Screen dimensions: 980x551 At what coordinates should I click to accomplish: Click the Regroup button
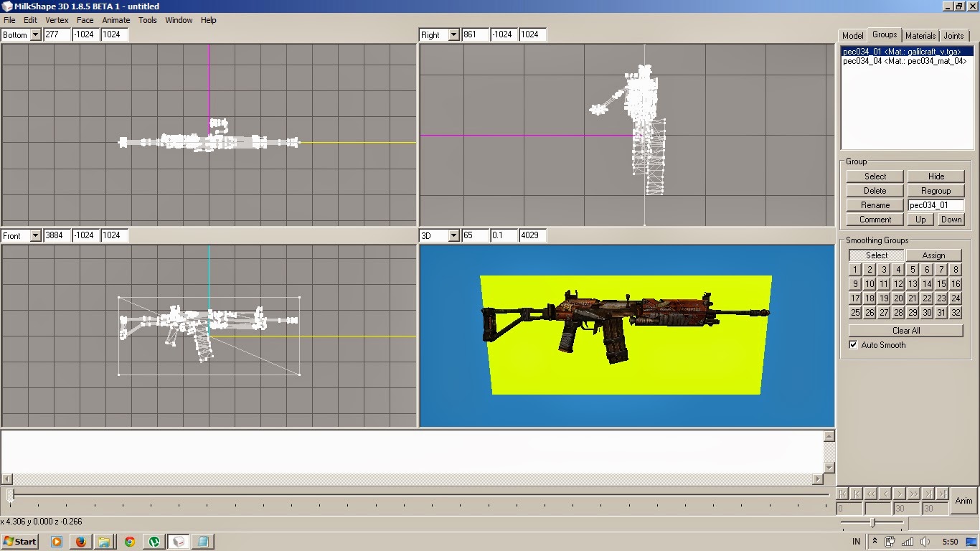click(x=936, y=191)
